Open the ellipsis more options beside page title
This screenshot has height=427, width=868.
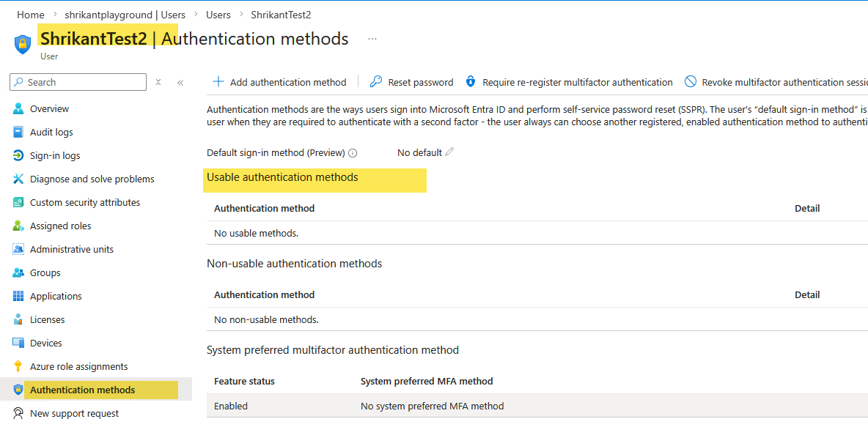(x=372, y=39)
